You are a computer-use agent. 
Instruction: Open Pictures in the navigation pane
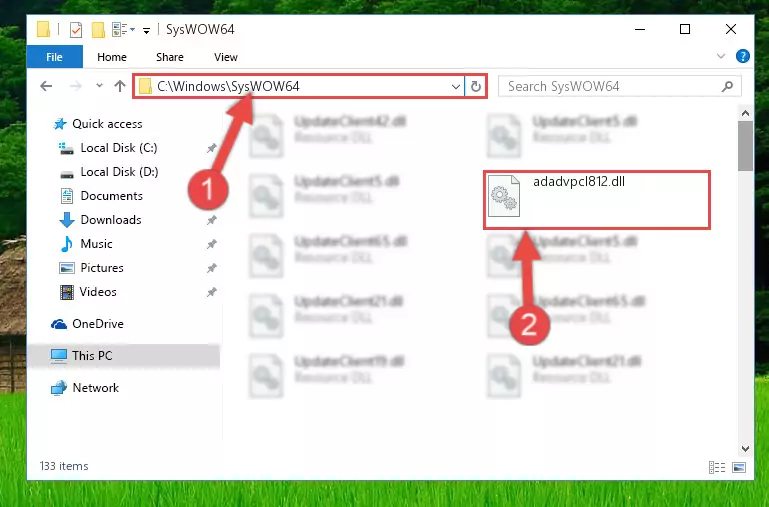click(x=102, y=268)
